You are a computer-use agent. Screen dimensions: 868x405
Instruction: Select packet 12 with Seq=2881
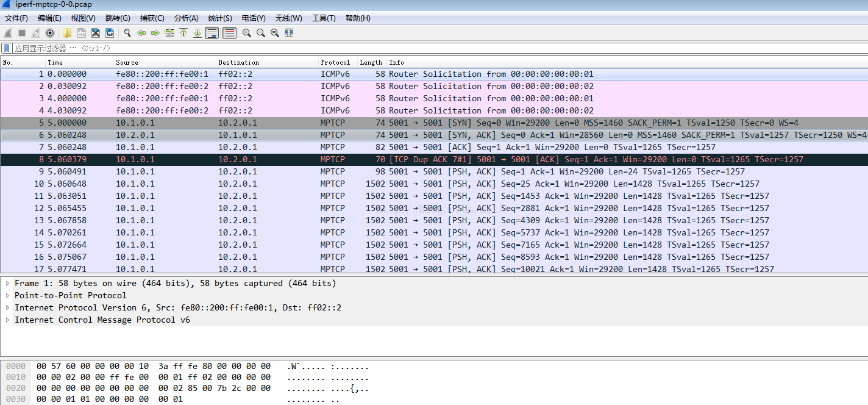(x=434, y=208)
